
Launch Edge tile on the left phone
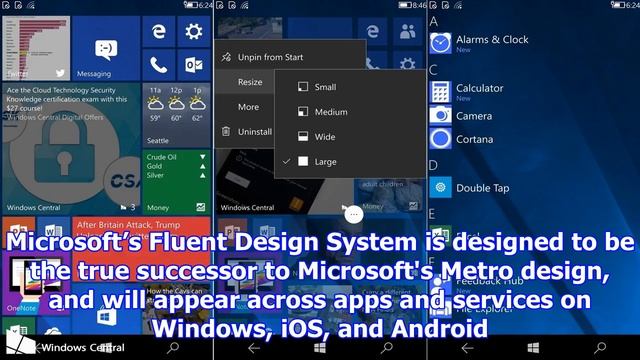click(159, 31)
